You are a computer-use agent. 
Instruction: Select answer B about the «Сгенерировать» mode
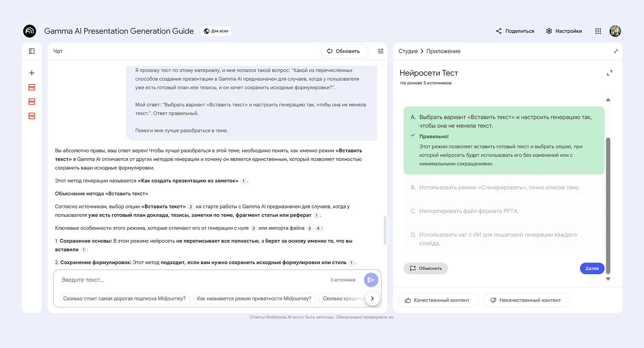coord(504,188)
